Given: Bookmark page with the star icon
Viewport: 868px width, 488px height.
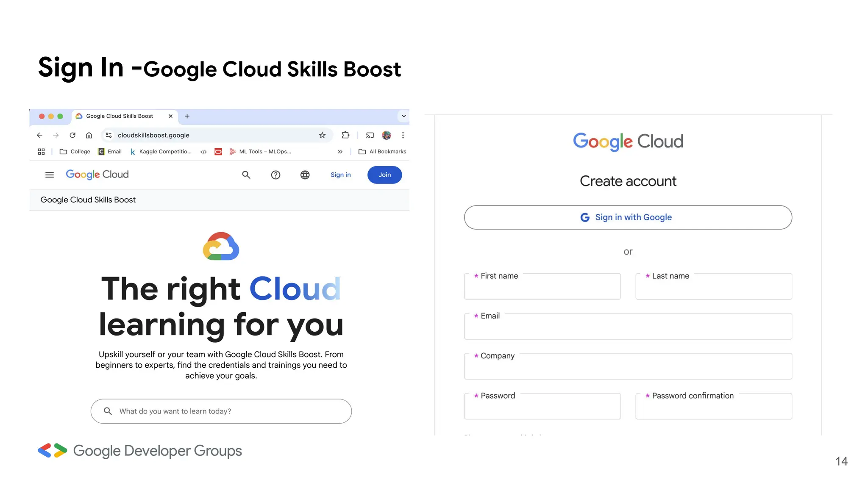Looking at the screenshot, I should tap(322, 135).
